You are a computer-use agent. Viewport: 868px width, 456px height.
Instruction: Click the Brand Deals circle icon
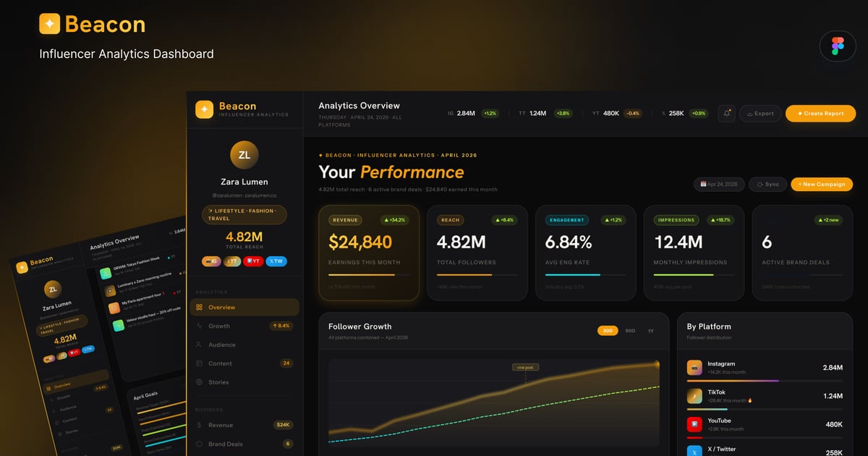tap(200, 444)
